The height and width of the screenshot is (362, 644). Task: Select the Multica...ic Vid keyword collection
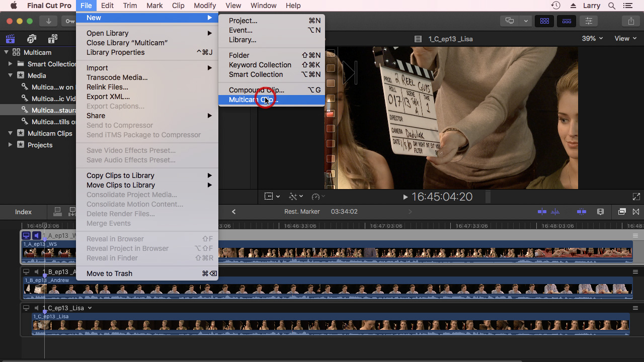[x=53, y=99]
